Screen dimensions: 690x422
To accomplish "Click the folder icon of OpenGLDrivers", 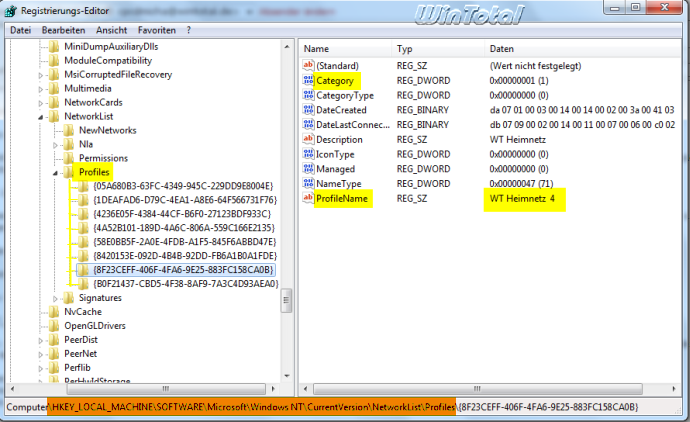I will coord(54,326).
